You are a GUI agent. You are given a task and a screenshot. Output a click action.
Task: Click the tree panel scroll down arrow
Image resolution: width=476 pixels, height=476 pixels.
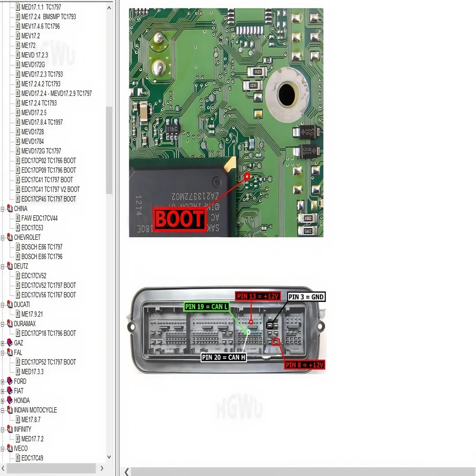tap(109, 457)
